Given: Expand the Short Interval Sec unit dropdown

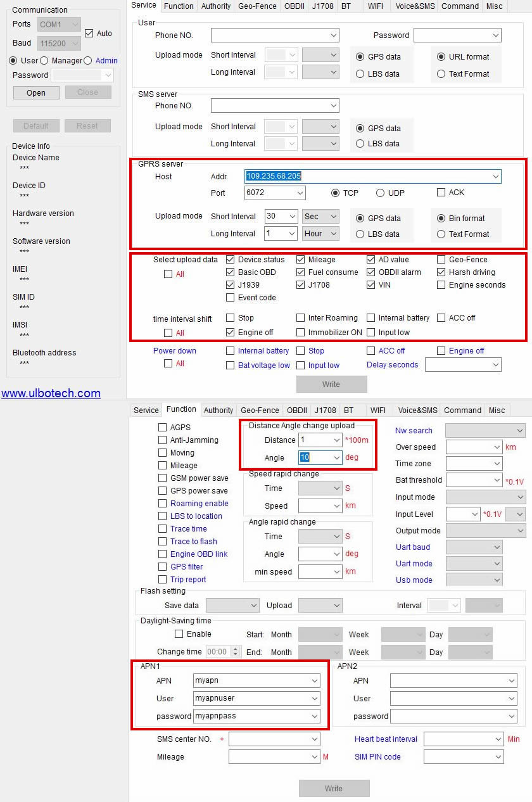Looking at the screenshot, I should (320, 216).
